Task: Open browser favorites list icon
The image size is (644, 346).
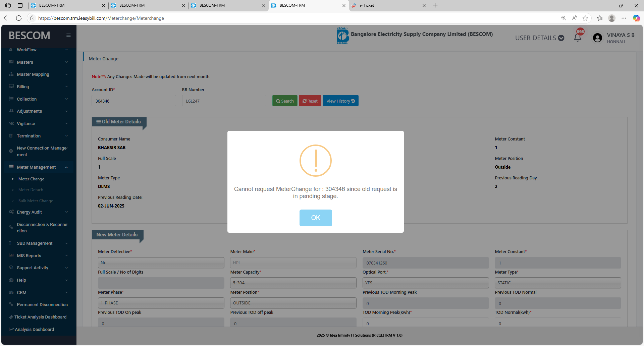Action: (600, 18)
